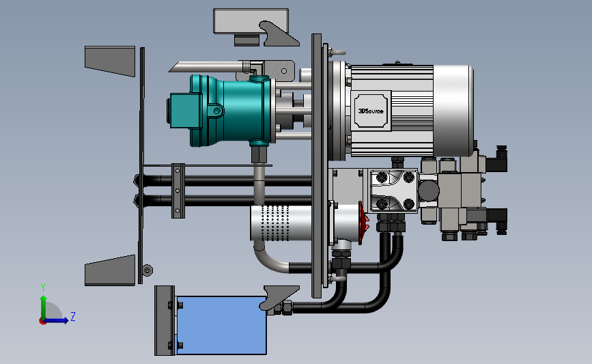Select the large gray block at top
Viewport: 592px width, 364px height.
point(251,21)
